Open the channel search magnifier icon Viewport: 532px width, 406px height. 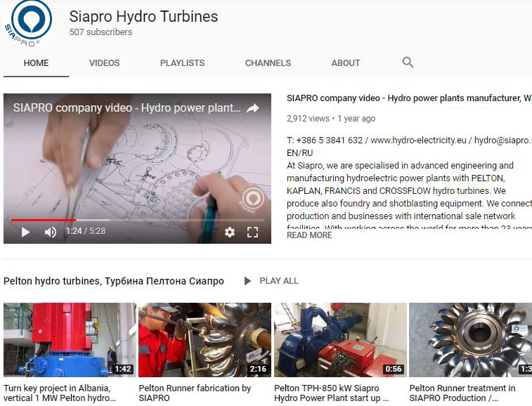(x=408, y=63)
